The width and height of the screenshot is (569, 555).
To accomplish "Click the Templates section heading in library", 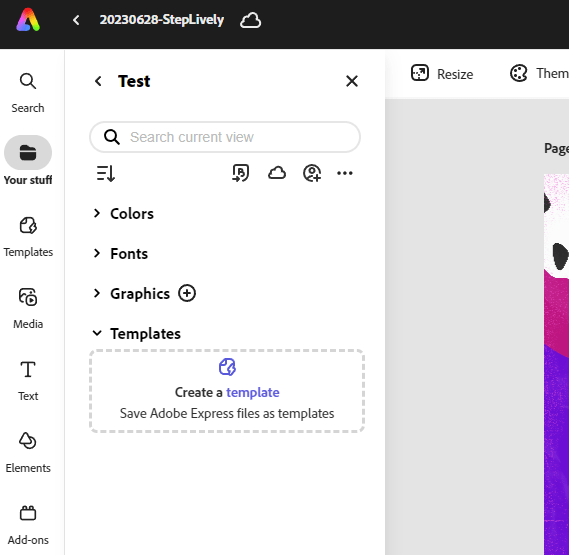I will (x=146, y=334).
